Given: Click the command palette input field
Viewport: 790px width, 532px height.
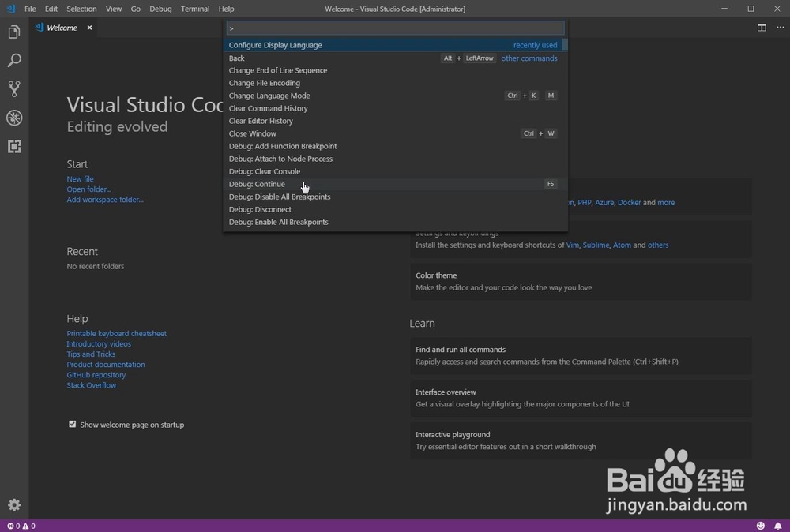Looking at the screenshot, I should tap(395, 28).
